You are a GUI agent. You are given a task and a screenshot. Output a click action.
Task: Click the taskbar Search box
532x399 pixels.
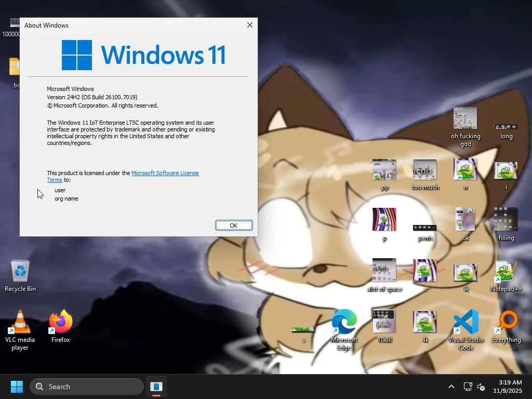pos(87,387)
